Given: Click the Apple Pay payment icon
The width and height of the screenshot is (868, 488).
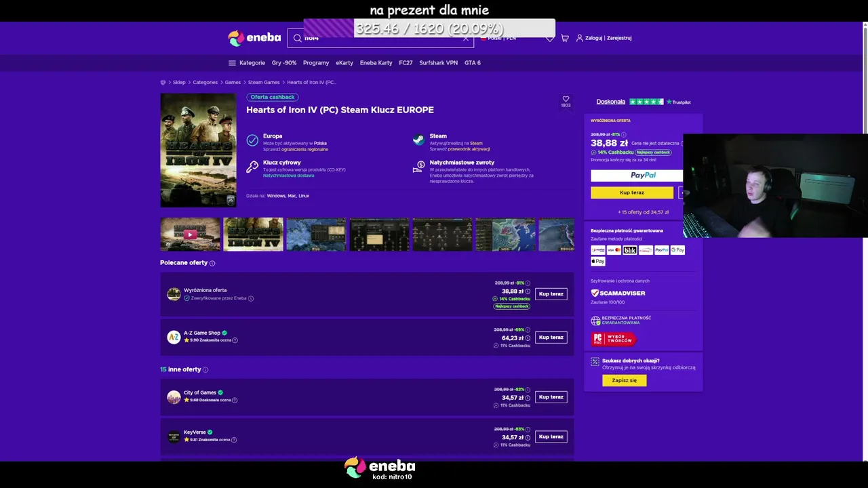Looking at the screenshot, I should 598,262.
